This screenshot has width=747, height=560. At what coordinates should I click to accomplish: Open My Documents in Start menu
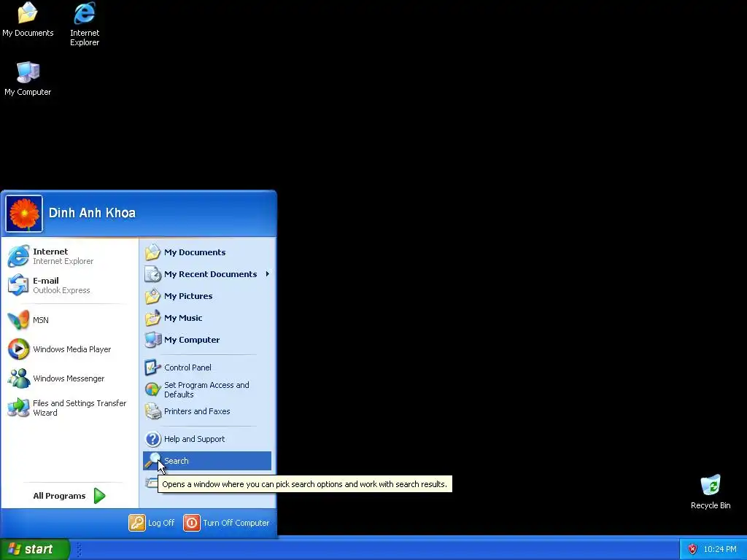207,252
